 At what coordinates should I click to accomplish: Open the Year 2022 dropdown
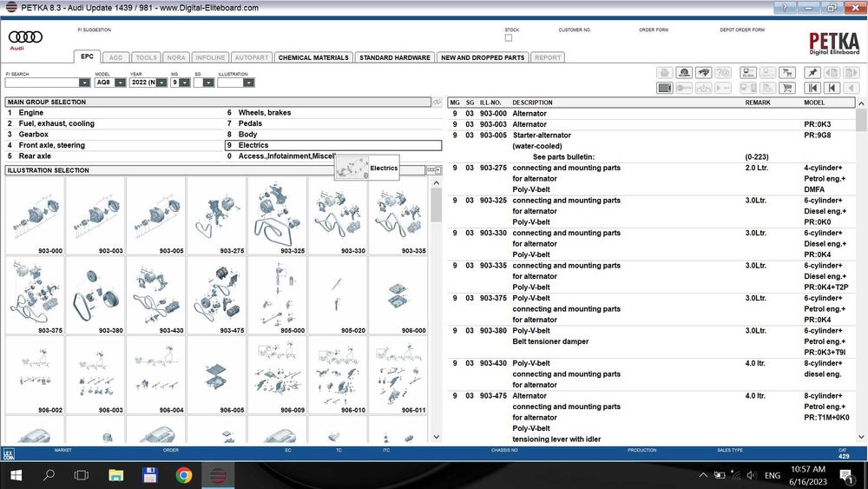(161, 83)
